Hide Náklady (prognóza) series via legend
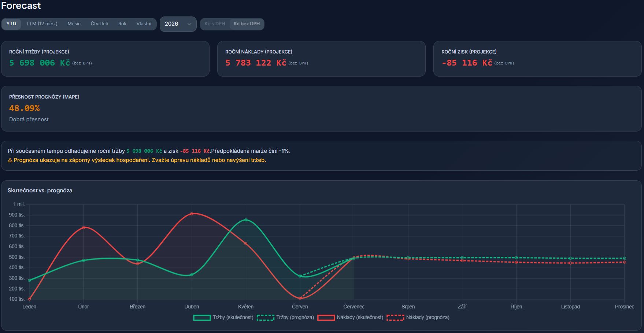Screen dimensions: 644x333 418,318
